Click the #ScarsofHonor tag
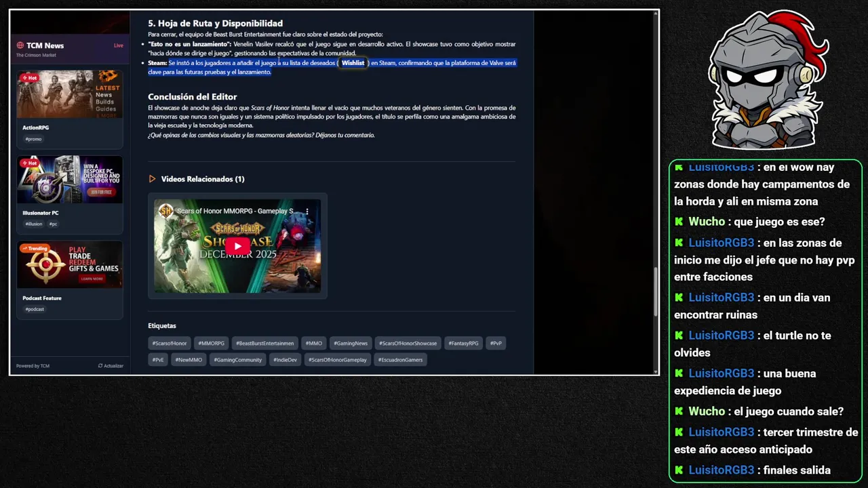868x488 pixels. [x=170, y=344]
